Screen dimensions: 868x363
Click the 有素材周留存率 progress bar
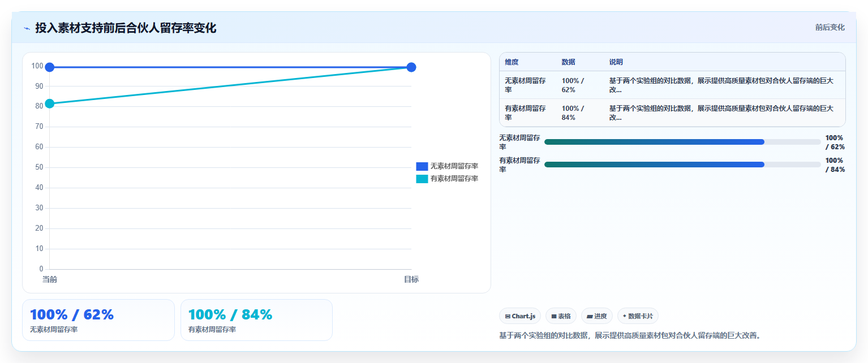tap(682, 165)
